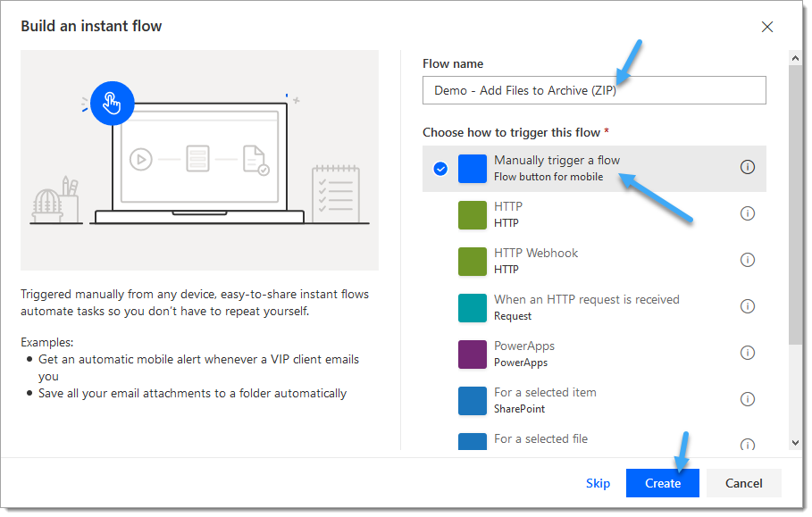Click the scrollbar down arrow
812x517 pixels.
tap(795, 443)
